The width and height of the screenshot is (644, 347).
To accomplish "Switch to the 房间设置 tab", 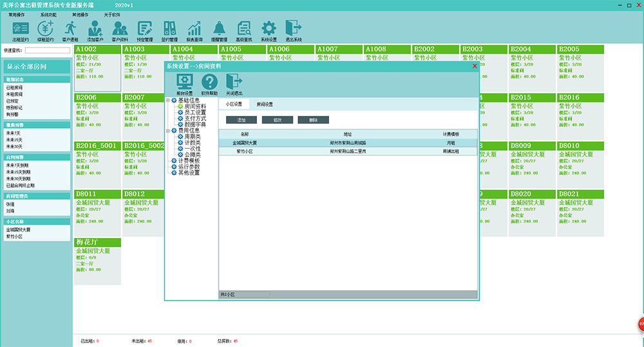I will pos(265,104).
